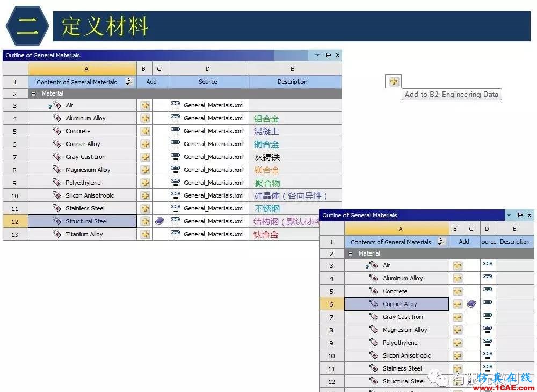Close the right Outline of General Materials panel
Viewport: 537px width, 392px height.
click(529, 215)
